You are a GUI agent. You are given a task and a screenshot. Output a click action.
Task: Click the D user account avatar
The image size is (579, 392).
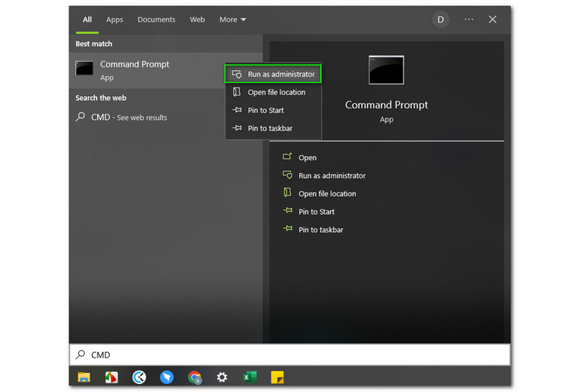click(440, 20)
